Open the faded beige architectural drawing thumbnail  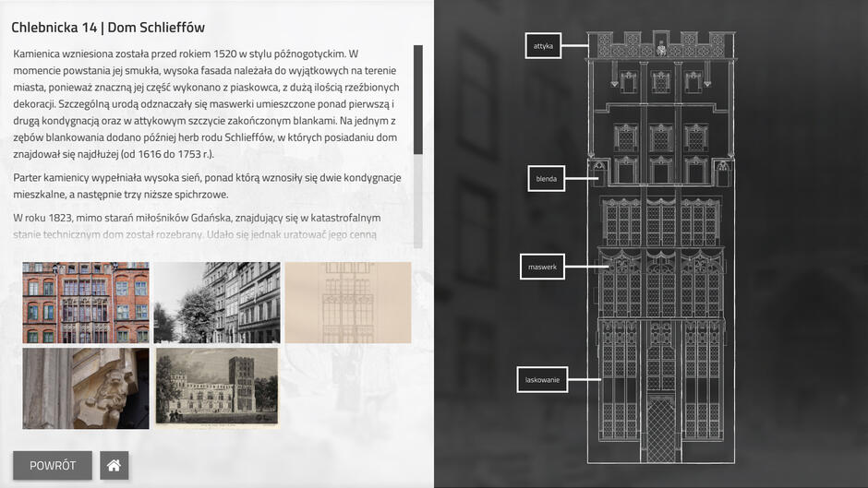pos(347,303)
